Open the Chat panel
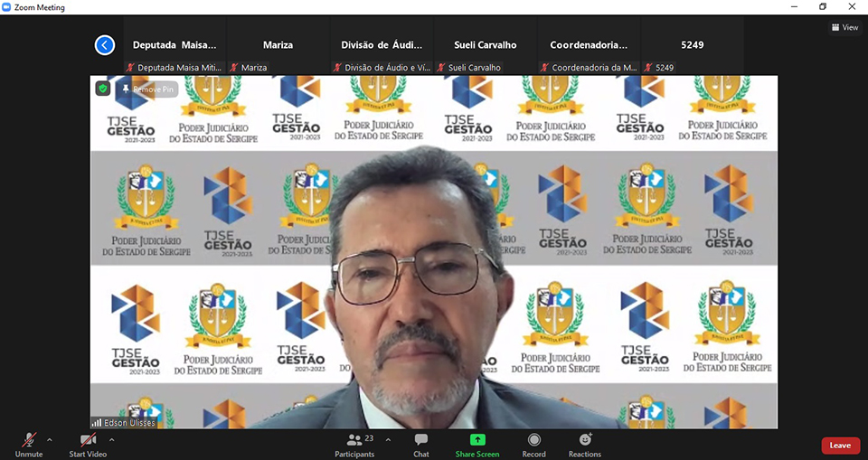 420,442
